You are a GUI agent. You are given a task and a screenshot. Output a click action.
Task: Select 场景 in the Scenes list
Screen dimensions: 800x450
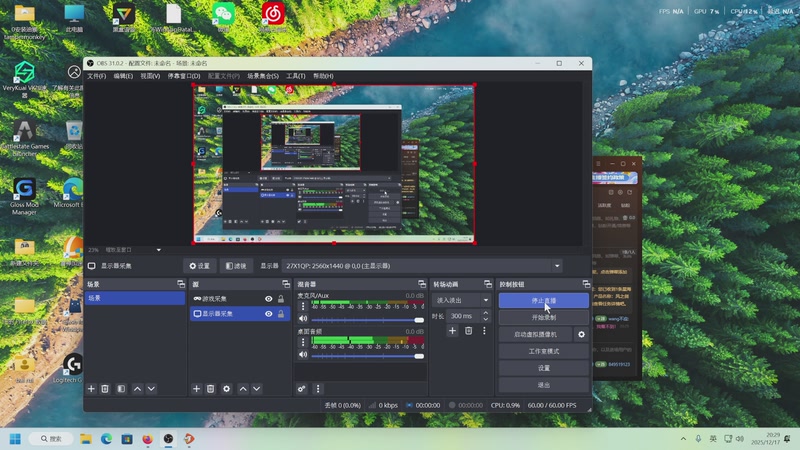(135, 298)
